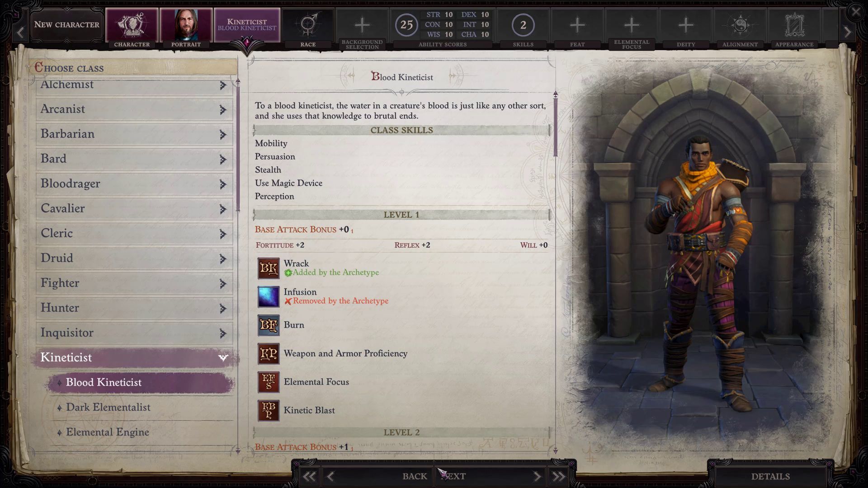Click the single left arrow beside Back
This screenshot has height=488, width=868.
(x=330, y=477)
